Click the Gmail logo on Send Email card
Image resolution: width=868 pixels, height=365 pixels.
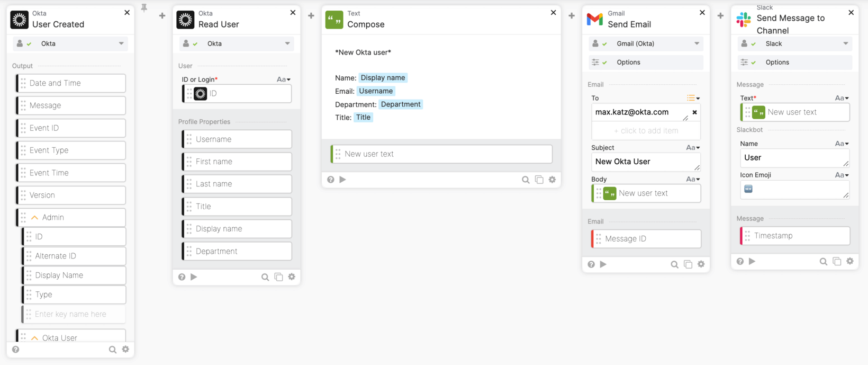pyautogui.click(x=595, y=20)
